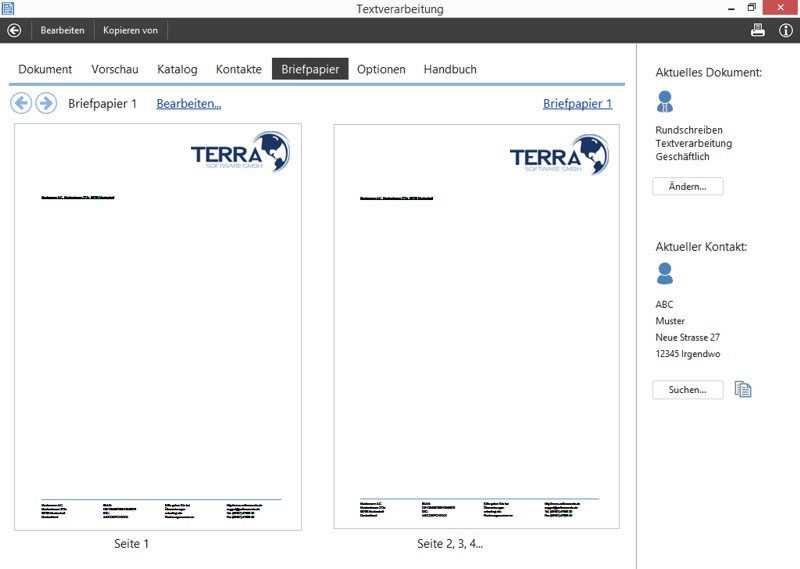Click the Aktueller Kontakt: heading
800x569 pixels.
tap(701, 247)
